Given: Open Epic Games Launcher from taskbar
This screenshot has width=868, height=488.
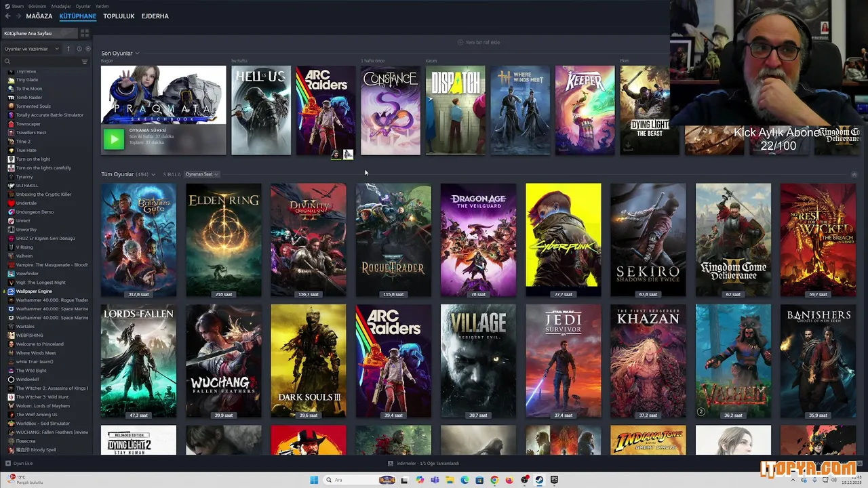Looking at the screenshot, I should click(x=554, y=480).
